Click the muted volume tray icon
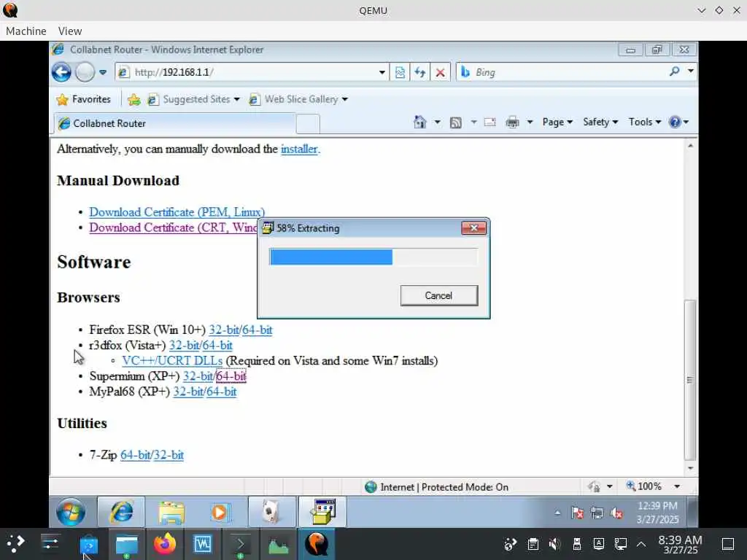Screen dimensions: 747x560 [x=616, y=513]
